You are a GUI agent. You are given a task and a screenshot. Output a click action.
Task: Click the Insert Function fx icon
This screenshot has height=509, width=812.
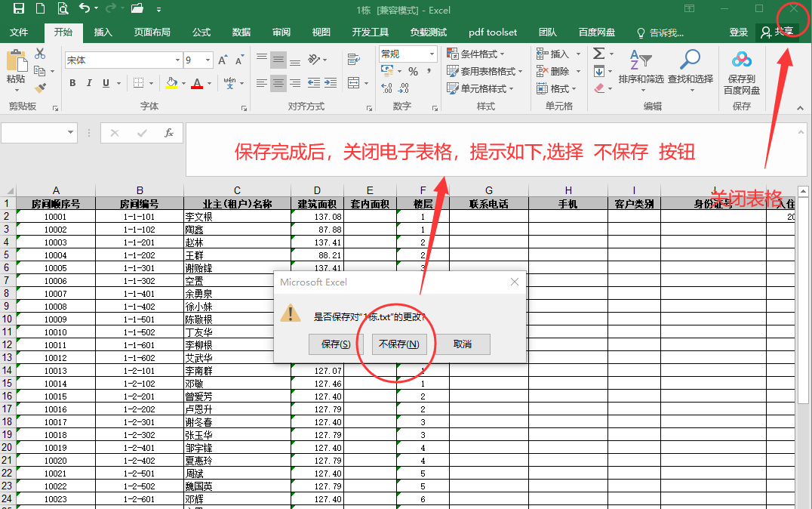tap(169, 133)
